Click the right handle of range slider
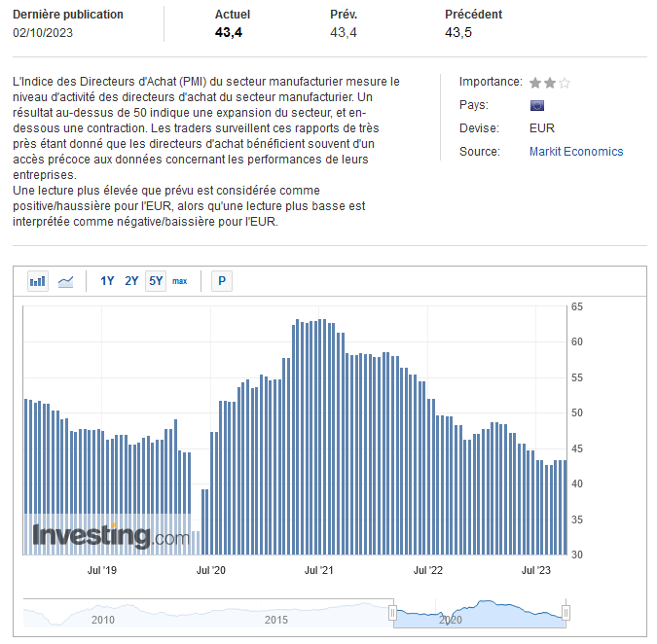657x644 pixels. point(566,613)
